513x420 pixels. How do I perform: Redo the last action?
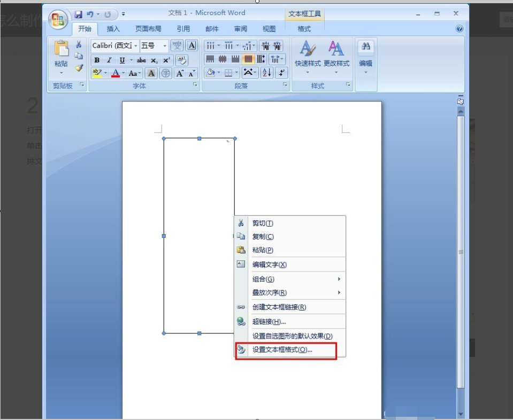point(108,14)
